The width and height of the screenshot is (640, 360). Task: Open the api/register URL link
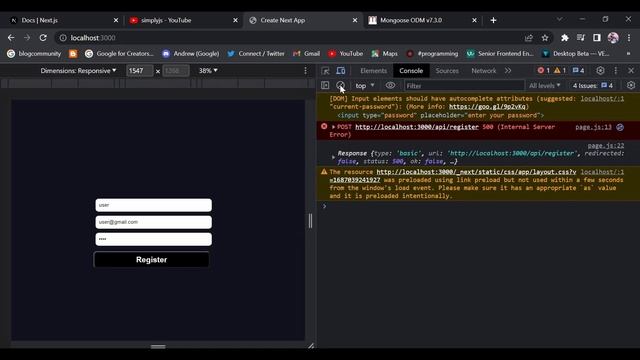[x=417, y=127]
